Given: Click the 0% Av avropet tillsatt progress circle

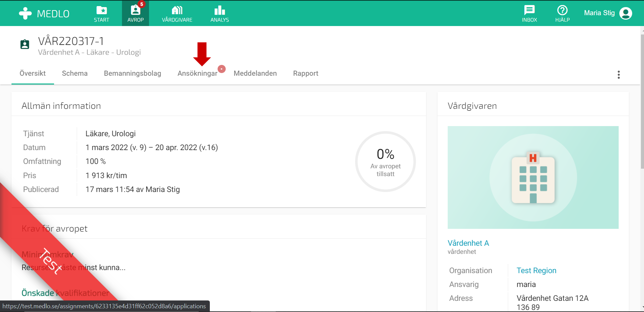Looking at the screenshot, I should pyautogui.click(x=386, y=162).
